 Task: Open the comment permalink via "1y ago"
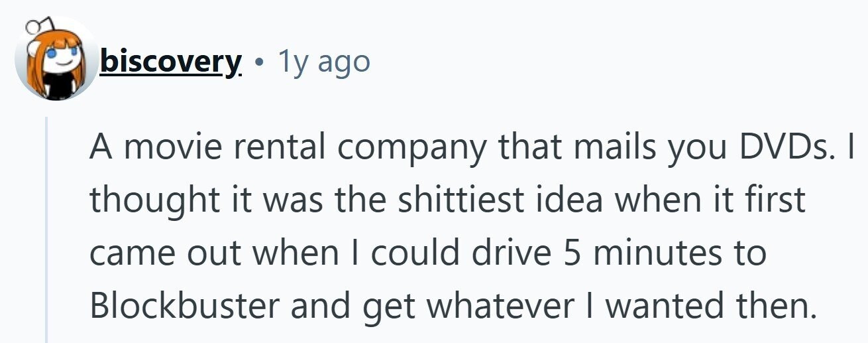[x=323, y=62]
